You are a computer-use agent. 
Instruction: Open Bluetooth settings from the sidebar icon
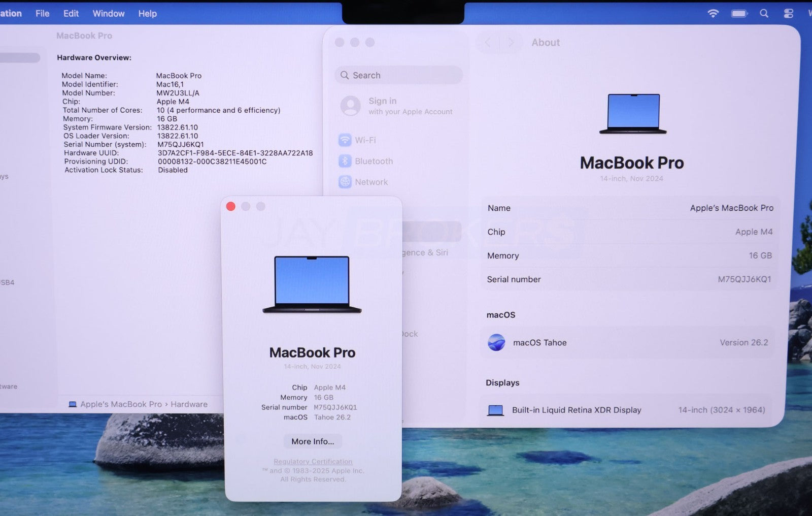[345, 161]
